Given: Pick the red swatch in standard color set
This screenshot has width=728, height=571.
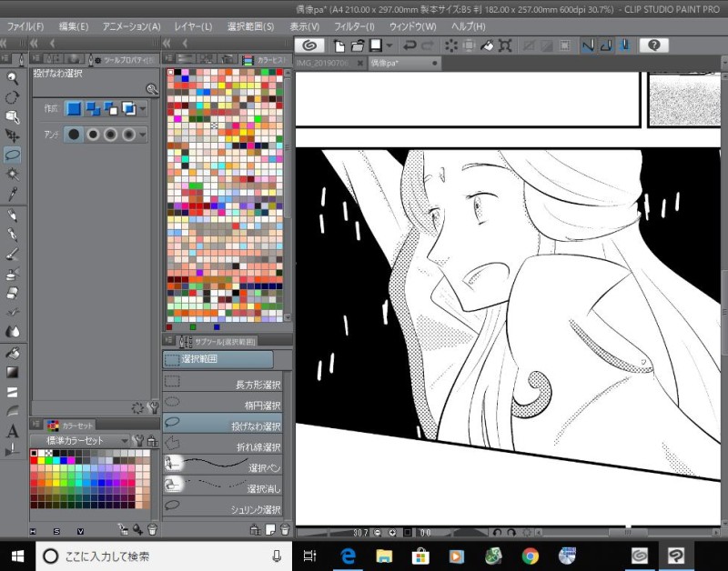Looking at the screenshot, I should tap(34, 461).
